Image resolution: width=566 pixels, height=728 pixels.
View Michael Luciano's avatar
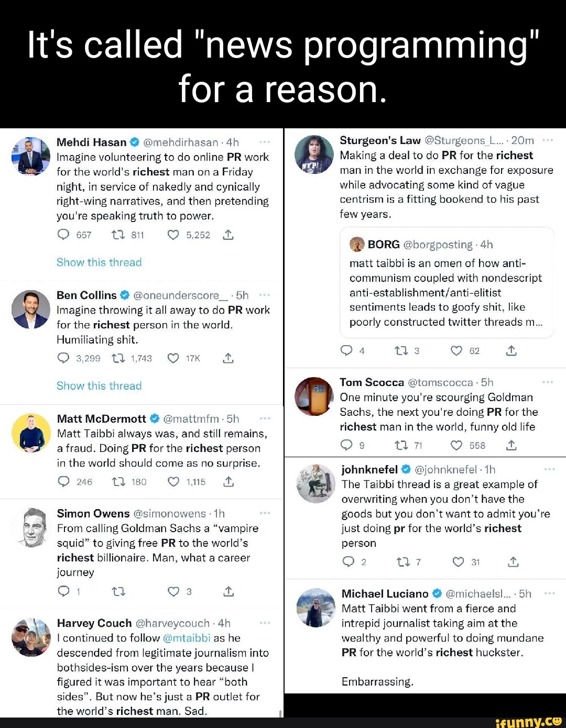pyautogui.click(x=315, y=608)
